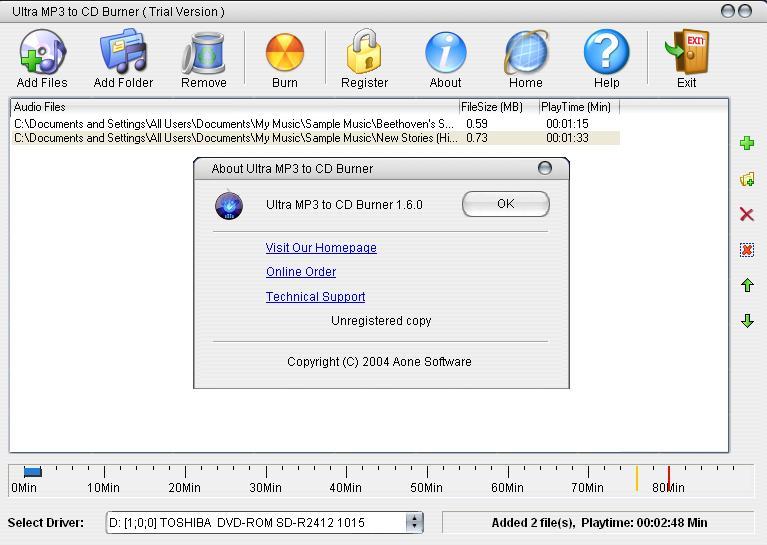
Task: Click the Remove trash can icon
Action: tap(203, 53)
